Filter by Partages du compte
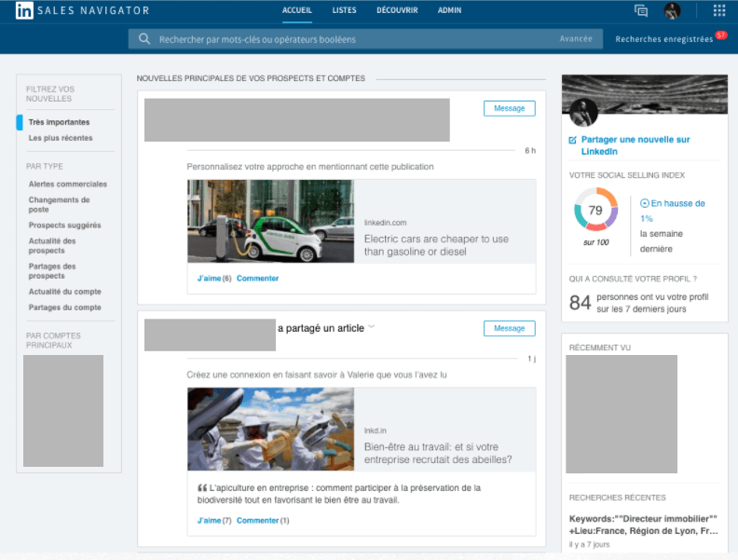This screenshot has height=560, width=738. click(64, 307)
